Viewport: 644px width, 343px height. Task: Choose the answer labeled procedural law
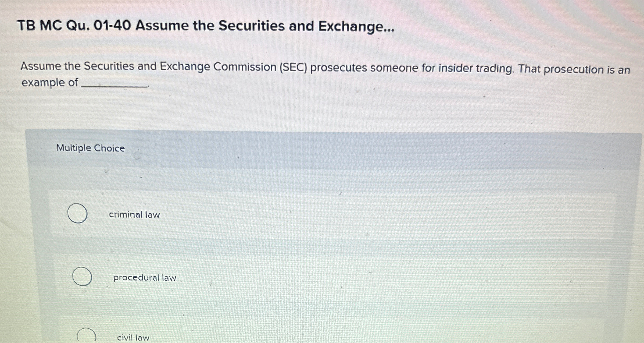pyautogui.click(x=144, y=278)
